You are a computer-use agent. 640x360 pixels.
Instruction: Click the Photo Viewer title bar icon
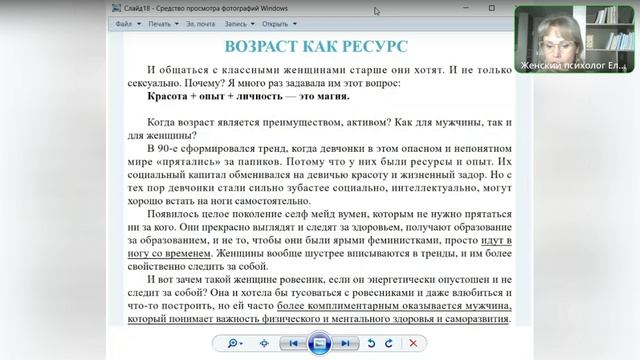click(x=117, y=8)
